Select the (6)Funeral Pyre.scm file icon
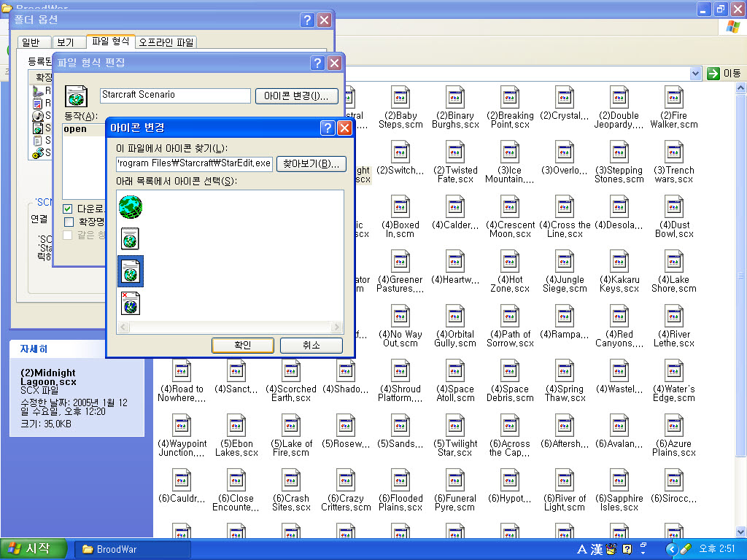 tap(455, 481)
